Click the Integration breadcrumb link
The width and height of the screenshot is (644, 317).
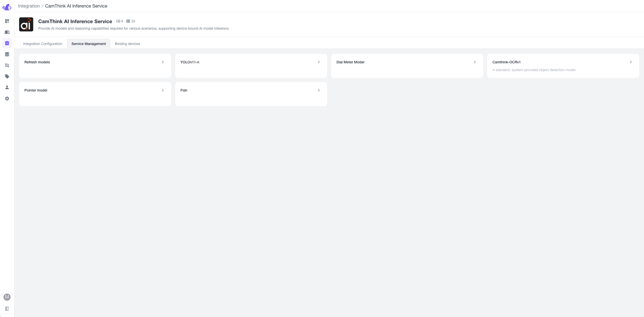click(29, 6)
